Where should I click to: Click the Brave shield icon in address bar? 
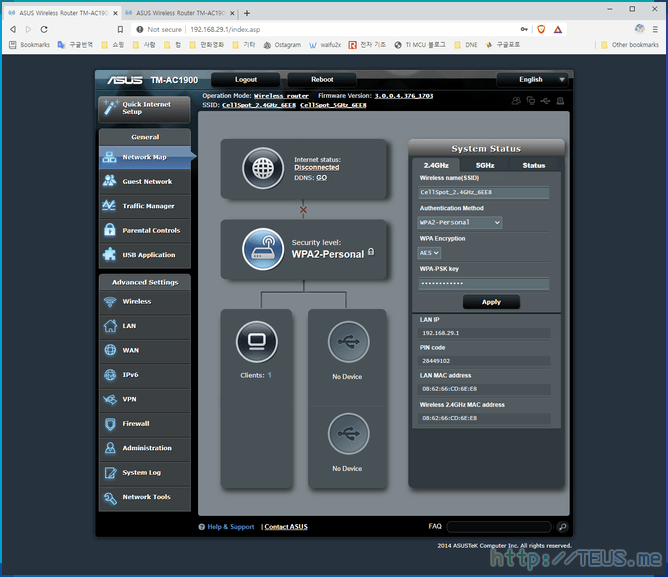(x=541, y=29)
